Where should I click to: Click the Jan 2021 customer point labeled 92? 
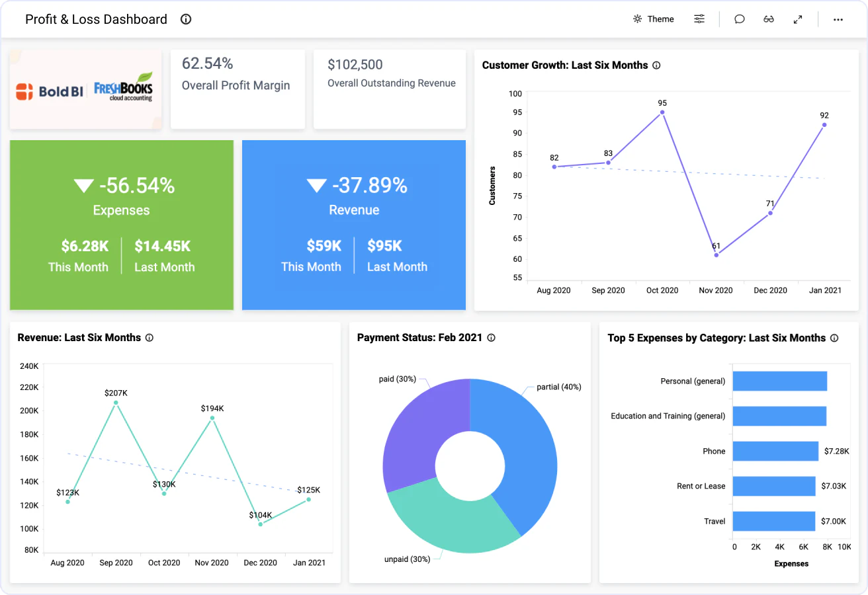click(824, 125)
